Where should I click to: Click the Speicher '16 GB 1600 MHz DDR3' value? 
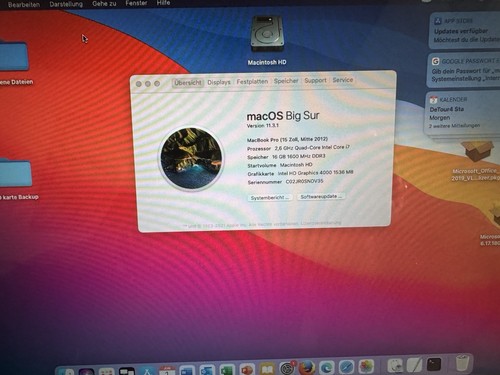(x=298, y=156)
